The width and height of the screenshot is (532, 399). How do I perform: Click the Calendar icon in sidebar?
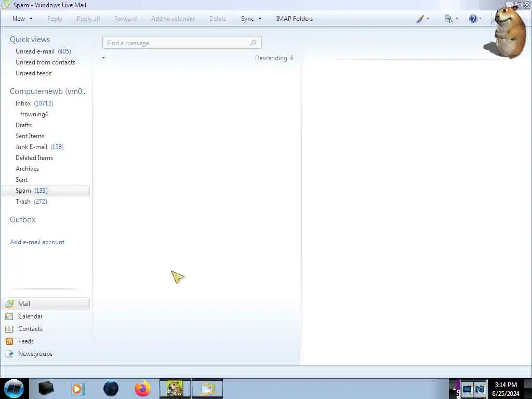(9, 316)
